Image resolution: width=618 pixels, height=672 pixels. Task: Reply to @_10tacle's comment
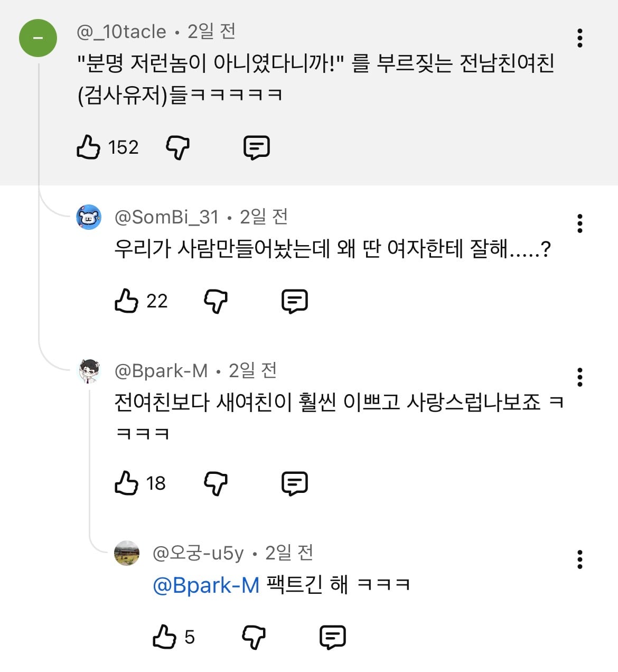tap(257, 147)
